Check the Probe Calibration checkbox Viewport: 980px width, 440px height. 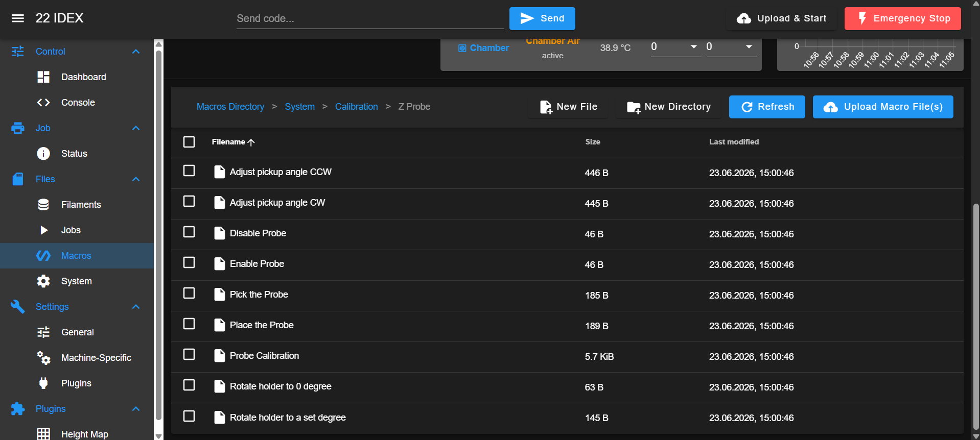[x=189, y=354]
